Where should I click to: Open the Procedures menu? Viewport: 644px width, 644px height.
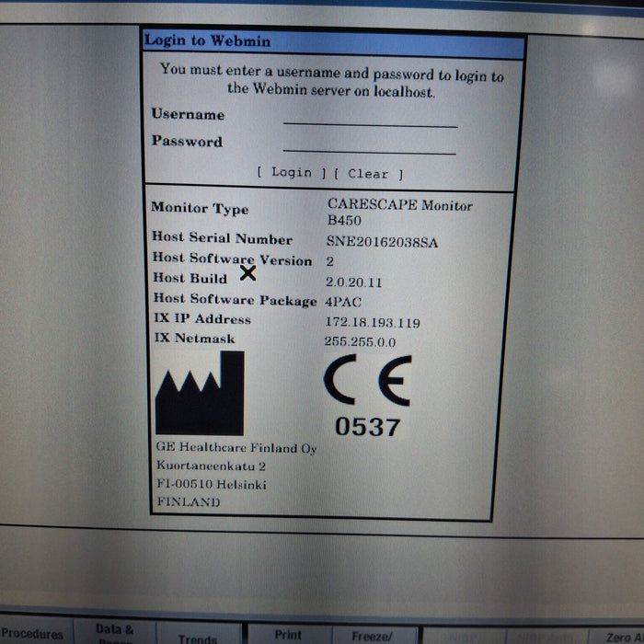tap(33, 633)
